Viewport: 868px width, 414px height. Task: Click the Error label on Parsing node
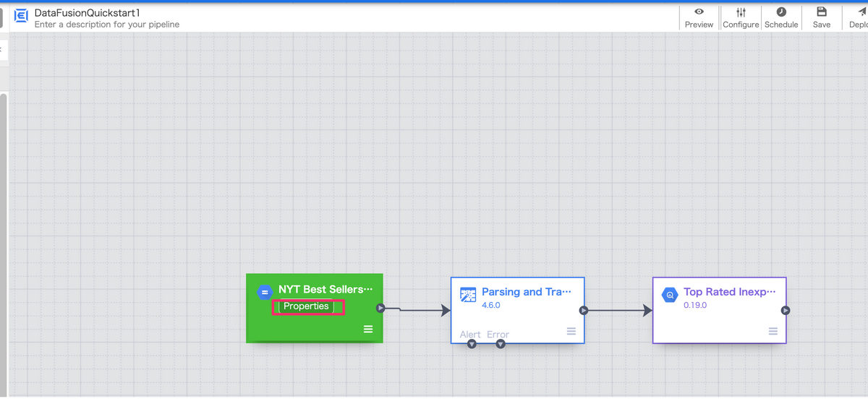pyautogui.click(x=498, y=335)
